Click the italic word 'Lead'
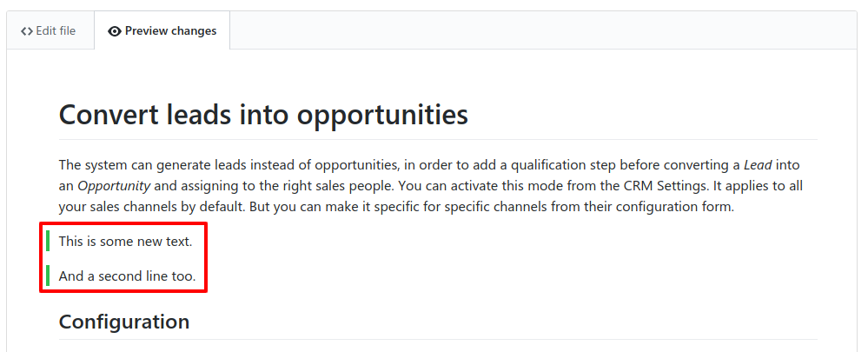Viewport: 868px width, 352px height. click(758, 165)
